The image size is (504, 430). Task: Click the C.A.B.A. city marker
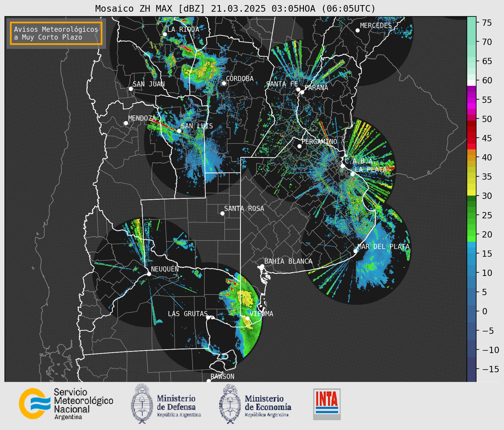[x=343, y=166]
